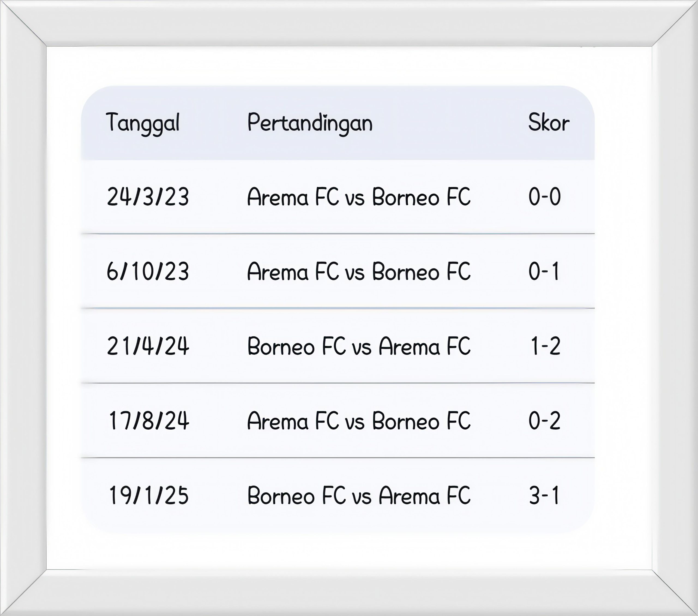This screenshot has height=616, width=698.
Task: Select the date 24/3/23
Action: point(148,197)
